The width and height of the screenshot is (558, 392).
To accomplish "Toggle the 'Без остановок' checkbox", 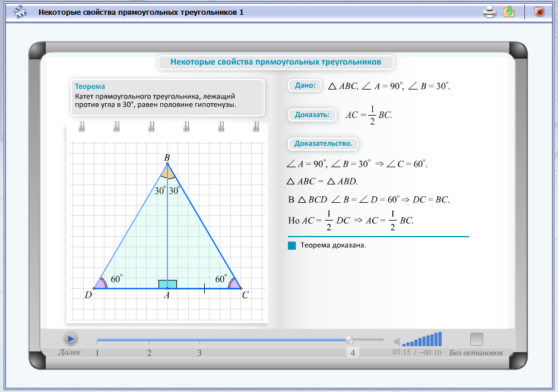I will coord(477,339).
